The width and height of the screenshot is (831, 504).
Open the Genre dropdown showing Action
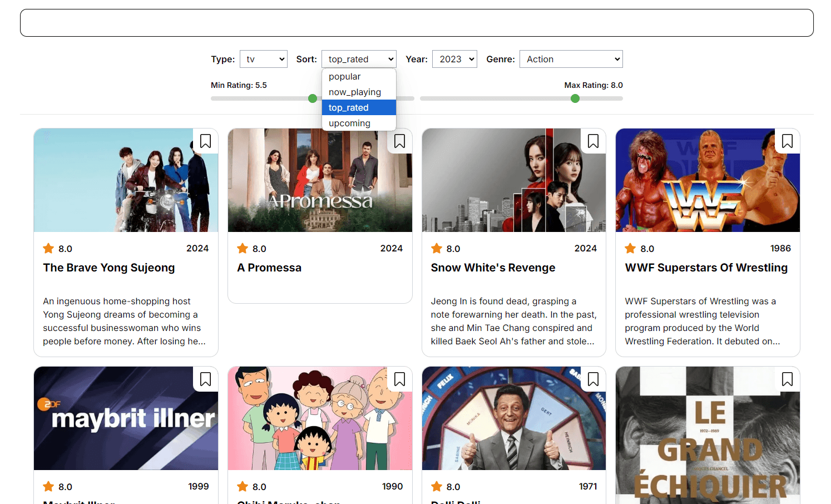571,59
